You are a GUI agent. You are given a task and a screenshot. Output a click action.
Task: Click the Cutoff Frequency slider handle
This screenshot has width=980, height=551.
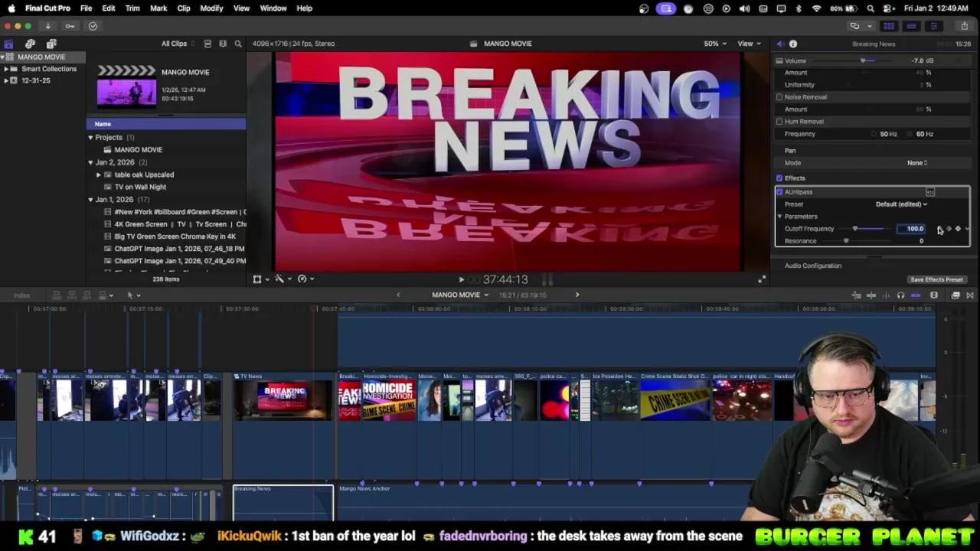click(x=855, y=229)
